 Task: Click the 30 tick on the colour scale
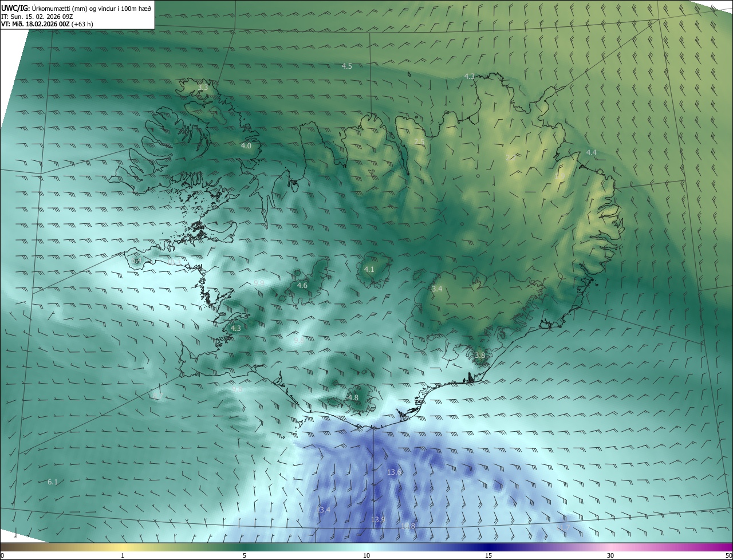coord(610,555)
